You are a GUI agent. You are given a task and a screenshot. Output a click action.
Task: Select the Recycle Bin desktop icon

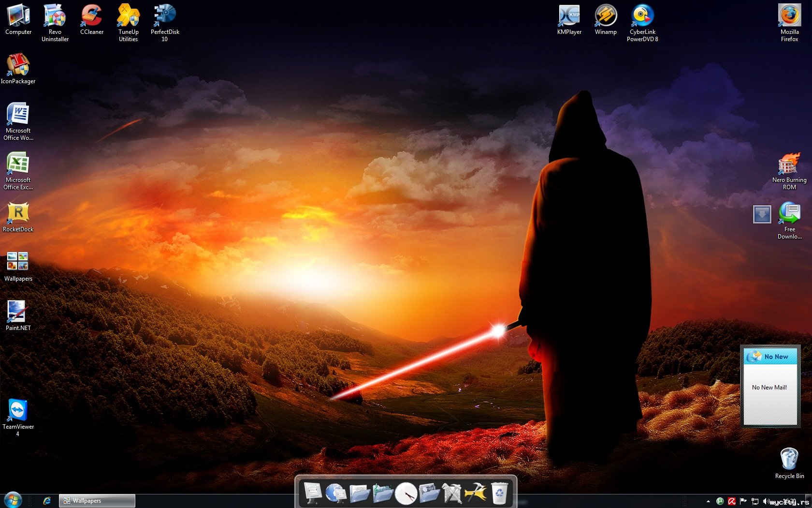point(790,463)
